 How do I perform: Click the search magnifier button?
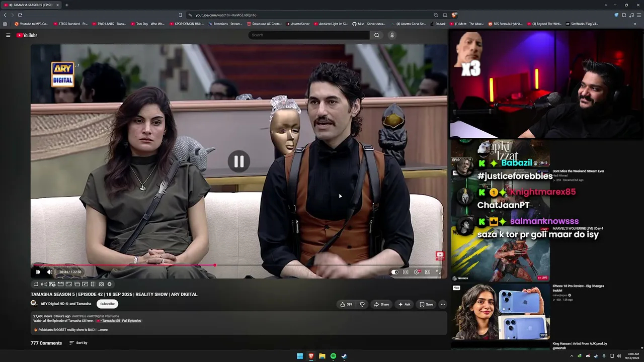click(376, 35)
